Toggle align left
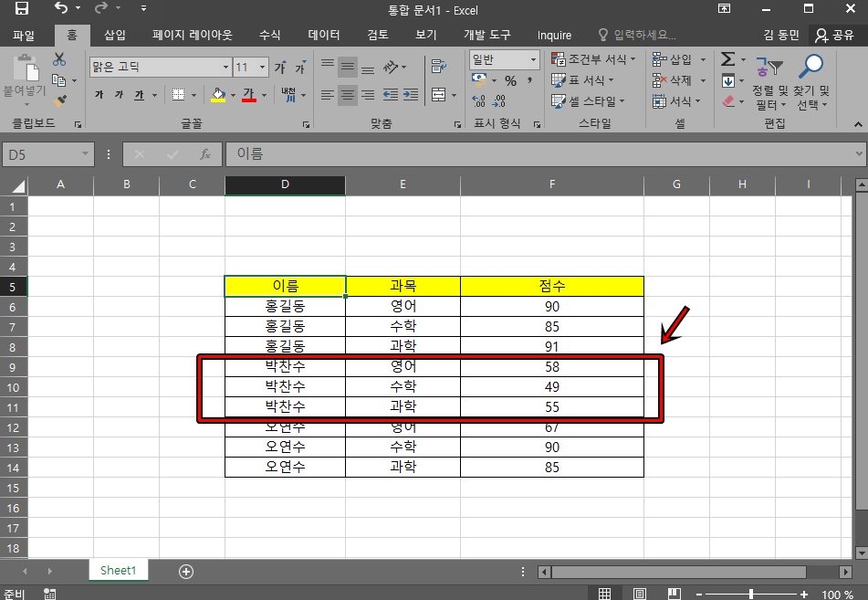The image size is (868, 600). [328, 95]
